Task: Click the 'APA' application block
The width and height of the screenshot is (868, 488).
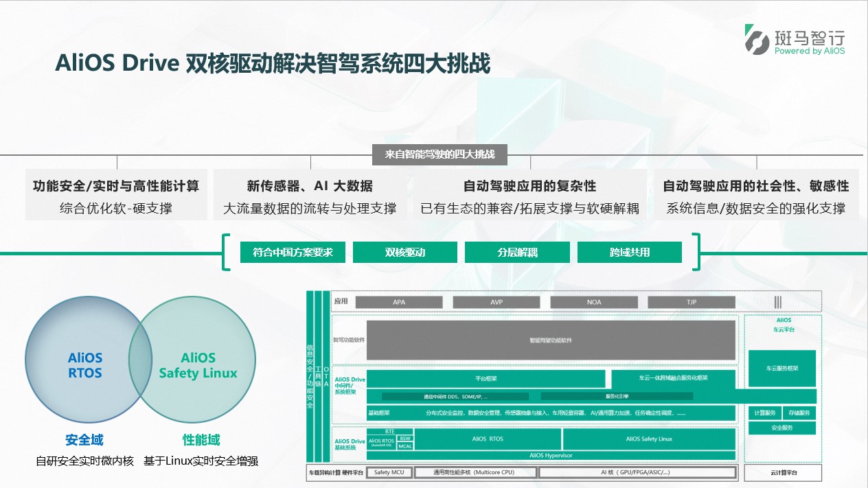Action: coord(399,302)
